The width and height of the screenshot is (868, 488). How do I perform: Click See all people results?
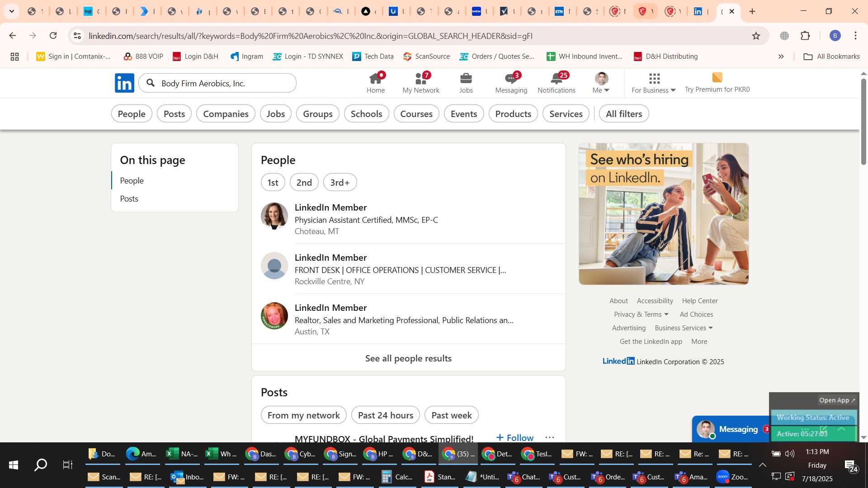(408, 358)
